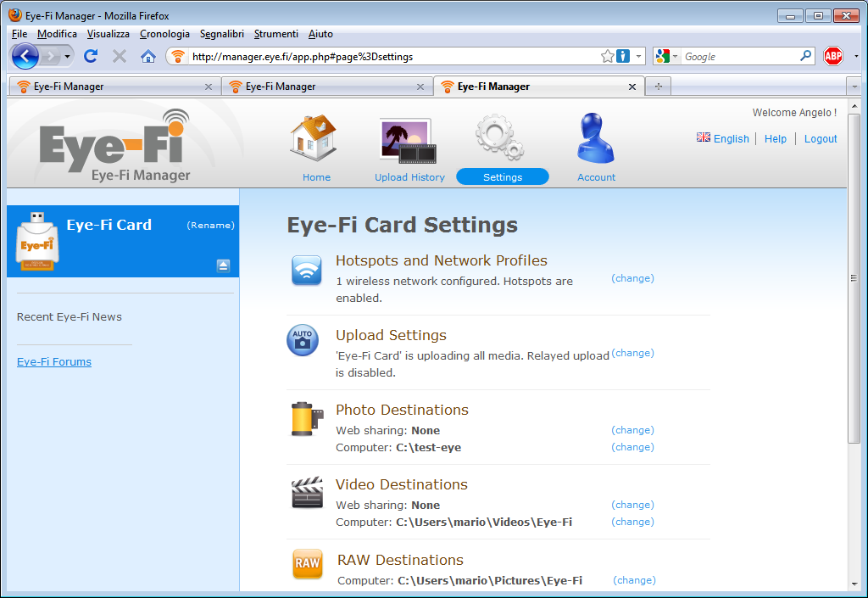Image resolution: width=868 pixels, height=598 pixels.
Task: Click the Account blue person icon
Action: pos(596,138)
